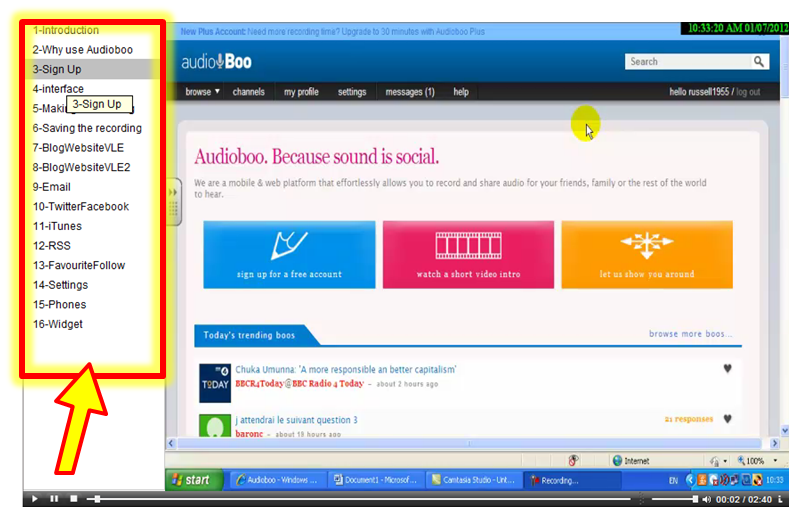
Task: Click the Audioboo Plus upgrade banner link
Action: (x=333, y=31)
